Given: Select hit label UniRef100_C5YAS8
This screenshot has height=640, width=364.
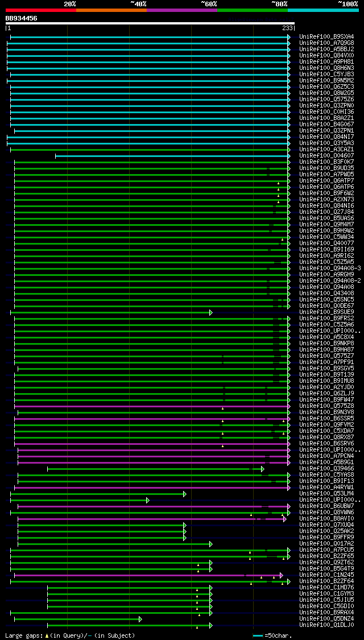Looking at the screenshot, I should click(x=326, y=474).
